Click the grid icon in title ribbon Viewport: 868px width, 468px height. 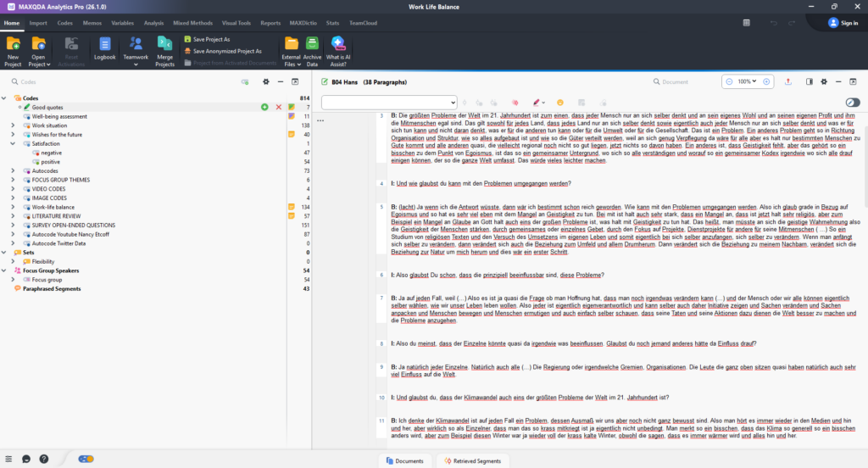click(746, 23)
